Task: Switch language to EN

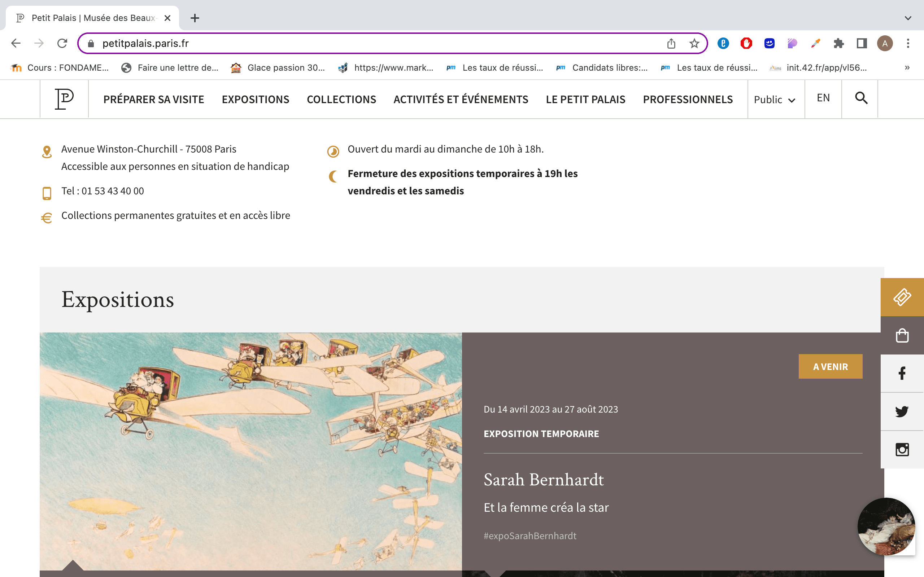Action: [823, 98]
